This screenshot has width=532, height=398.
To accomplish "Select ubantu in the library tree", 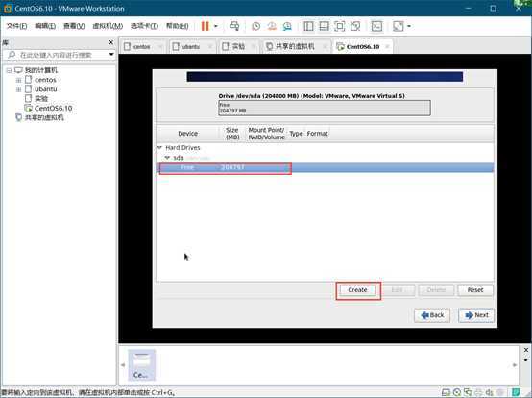I will 45,89.
